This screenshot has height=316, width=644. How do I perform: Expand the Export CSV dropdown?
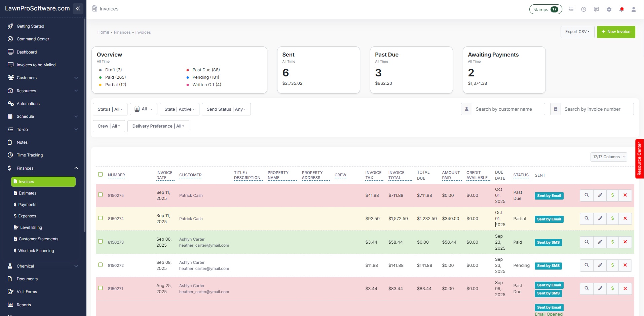click(577, 32)
